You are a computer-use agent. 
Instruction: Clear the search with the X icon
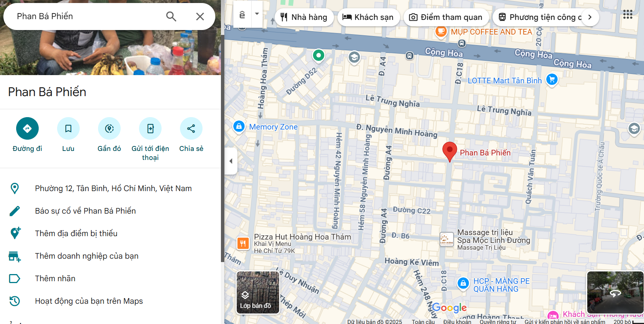click(x=200, y=16)
